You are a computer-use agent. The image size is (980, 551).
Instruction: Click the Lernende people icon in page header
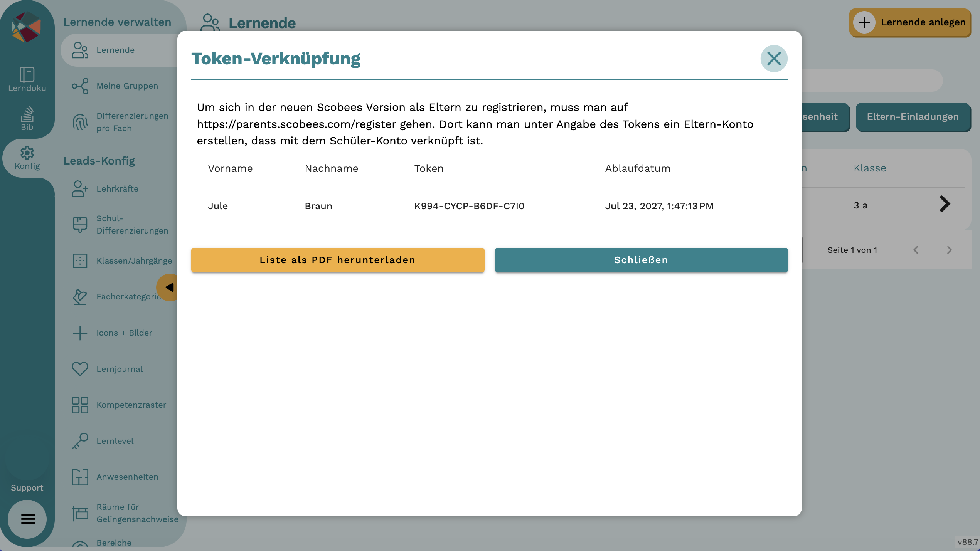tap(210, 22)
